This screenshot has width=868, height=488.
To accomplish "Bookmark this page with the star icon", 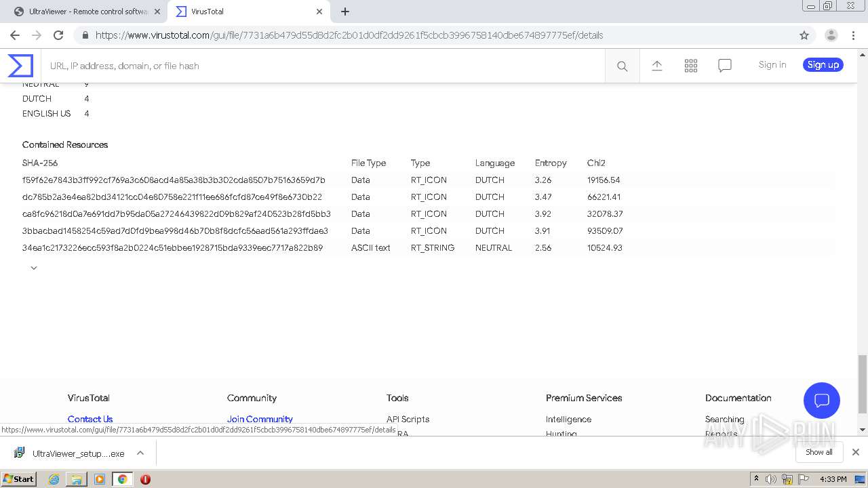I will 804,35.
